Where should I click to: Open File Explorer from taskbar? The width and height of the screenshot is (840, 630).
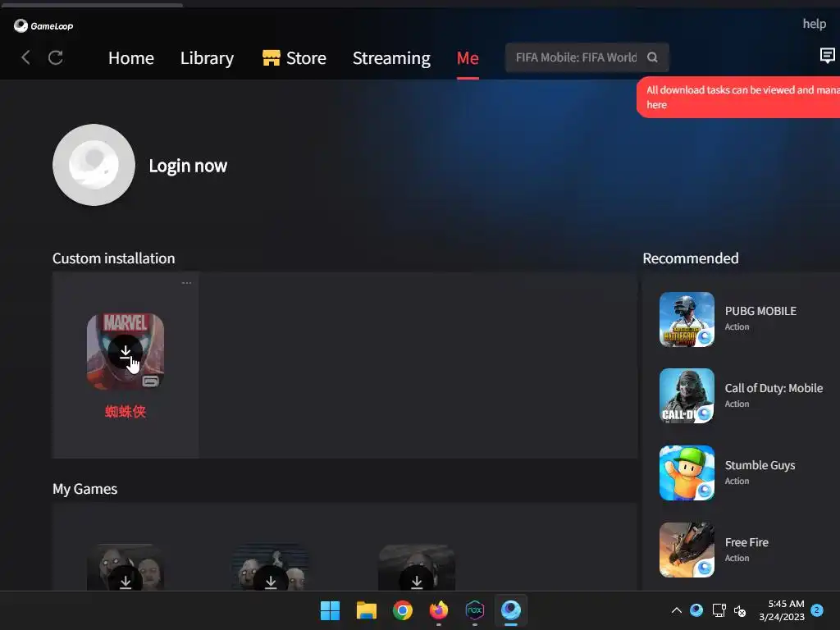tap(367, 610)
